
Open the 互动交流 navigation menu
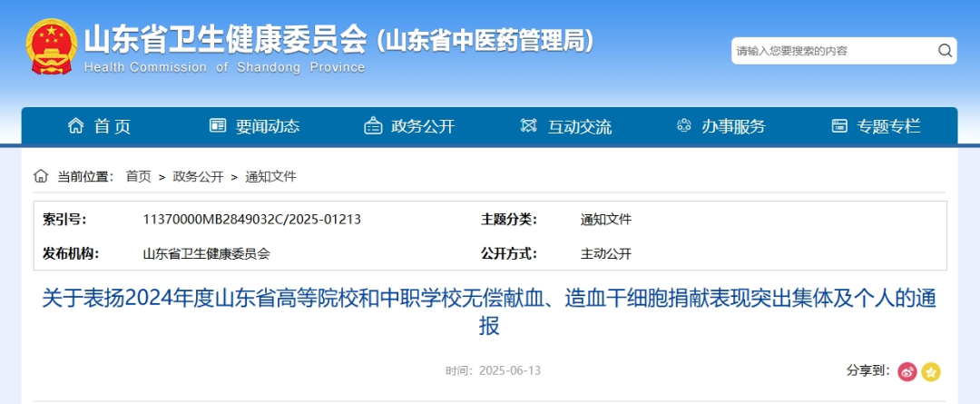[580, 126]
